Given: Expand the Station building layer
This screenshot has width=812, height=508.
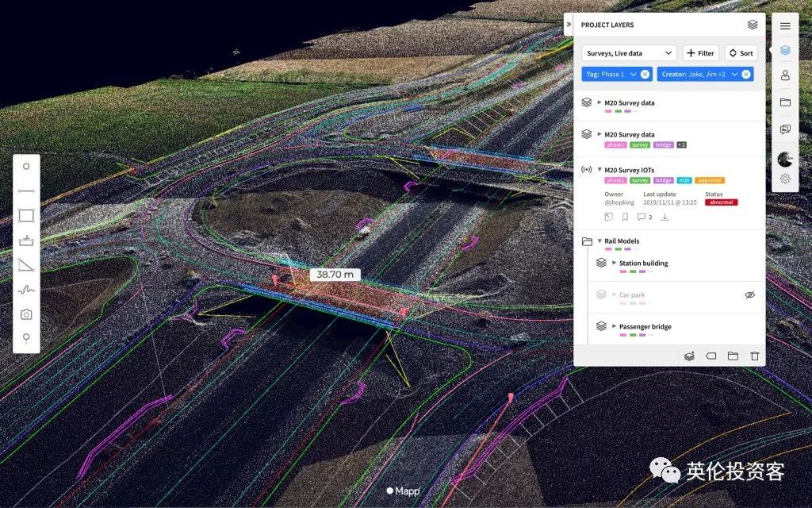Looking at the screenshot, I should 615,262.
